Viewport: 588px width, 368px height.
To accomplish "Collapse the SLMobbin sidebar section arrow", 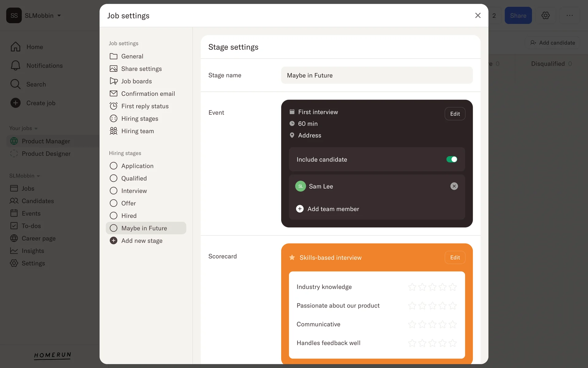I will 38,176.
